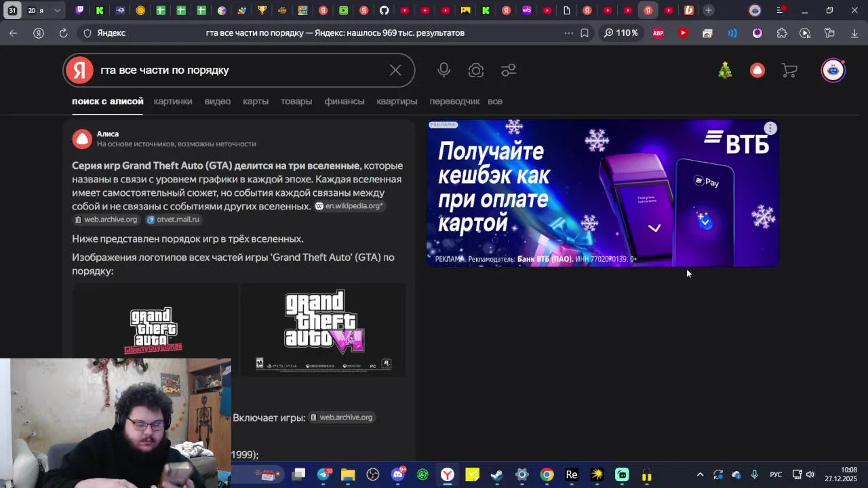
Task: Open a new browser tab
Action: coord(708,10)
